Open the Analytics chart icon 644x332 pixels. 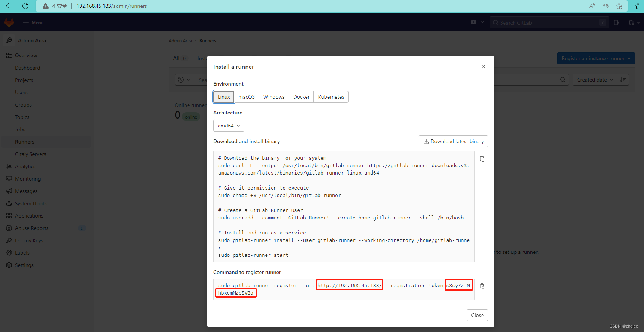(9, 166)
